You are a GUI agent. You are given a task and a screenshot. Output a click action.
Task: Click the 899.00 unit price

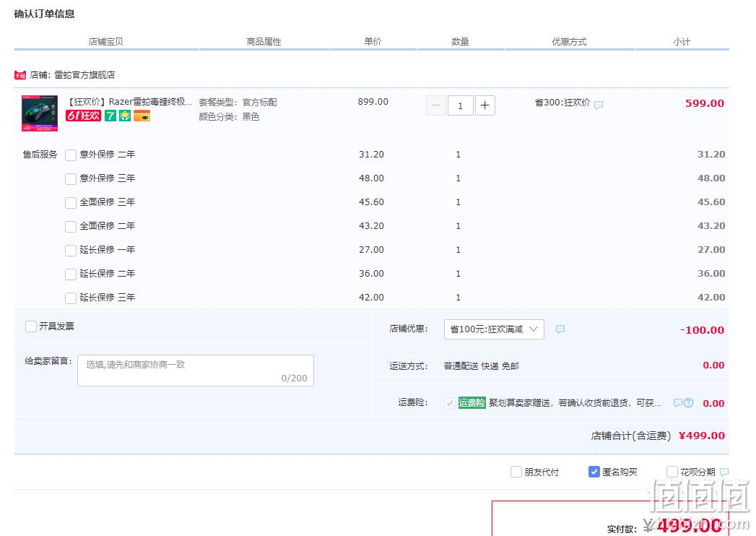[x=373, y=102]
